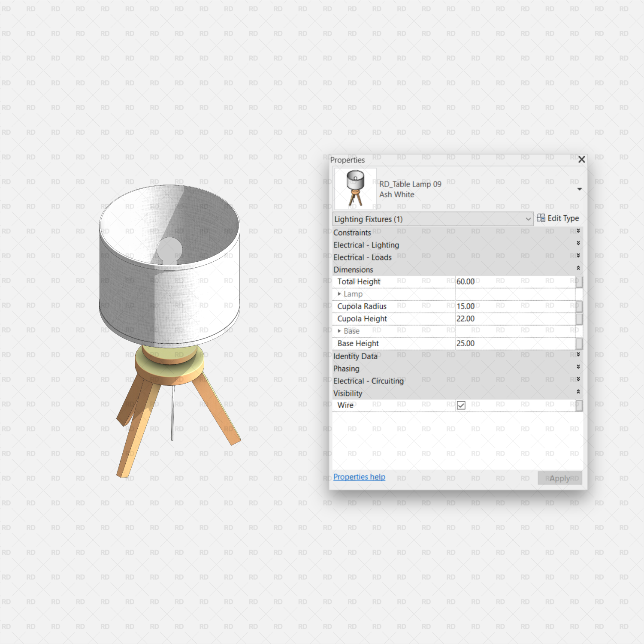Select the Cupola Radius value field

click(493, 306)
